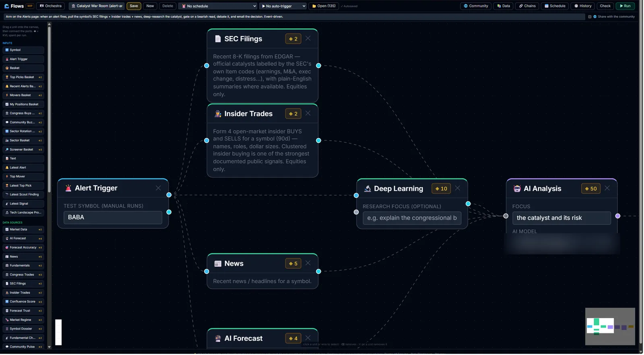Image resolution: width=644 pixels, height=355 pixels.
Task: Select Confluence Score in sidebar
Action: pos(23,302)
